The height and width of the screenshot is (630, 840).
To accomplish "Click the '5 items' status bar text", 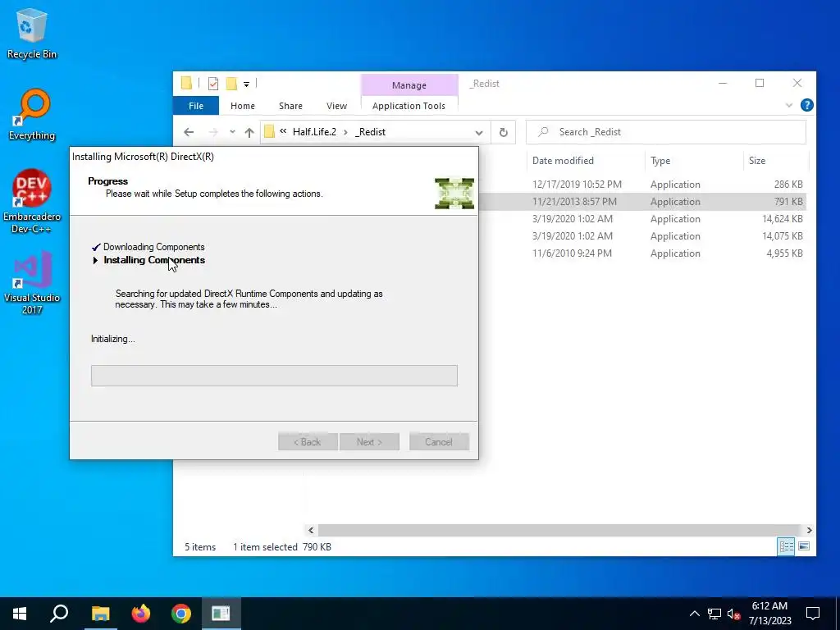I will (x=200, y=547).
